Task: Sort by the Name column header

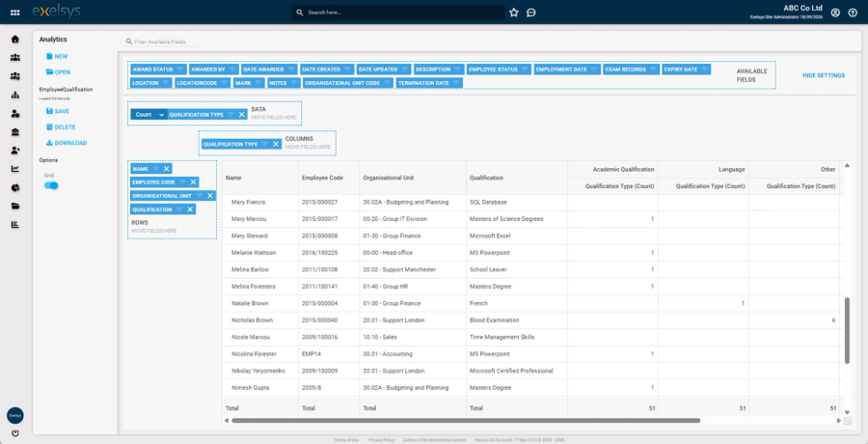Action: [260, 178]
